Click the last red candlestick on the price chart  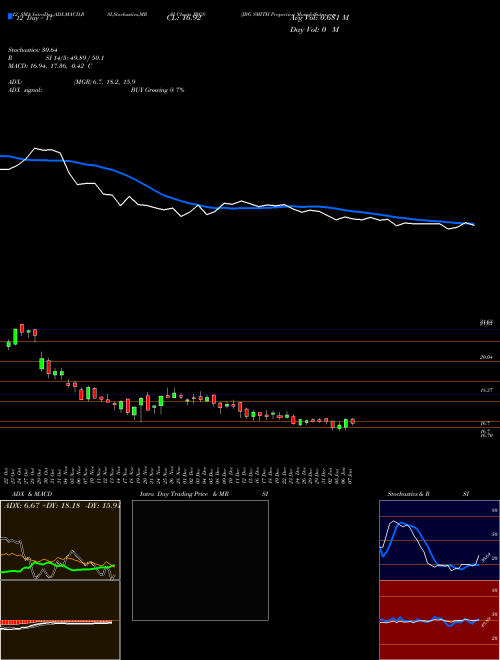point(353,421)
